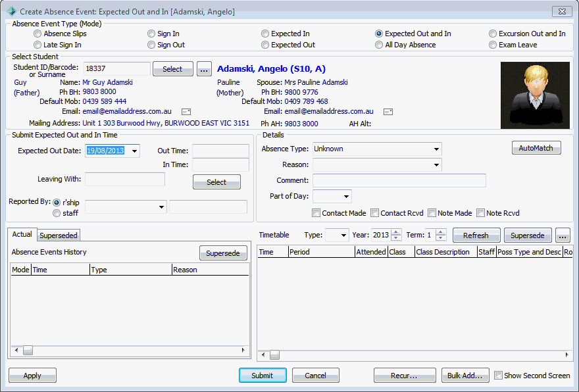Open the Expected Out Date dropdown
Image resolution: width=579 pixels, height=392 pixels.
134,151
